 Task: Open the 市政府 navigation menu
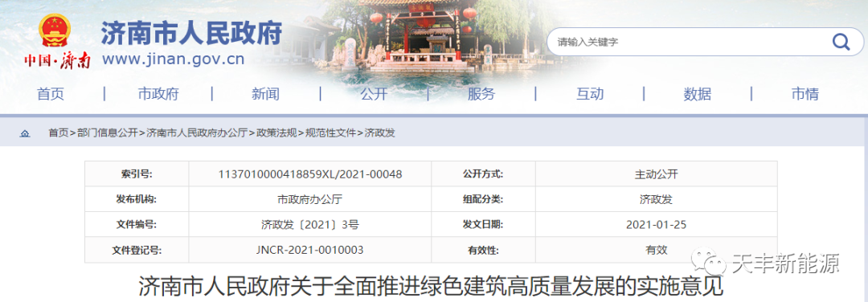point(158,94)
